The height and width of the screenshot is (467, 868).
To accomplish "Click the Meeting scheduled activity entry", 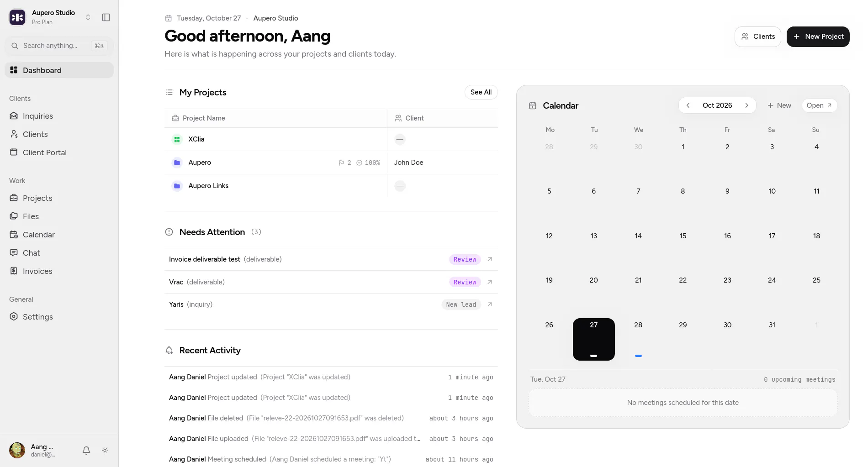I will click(x=331, y=459).
